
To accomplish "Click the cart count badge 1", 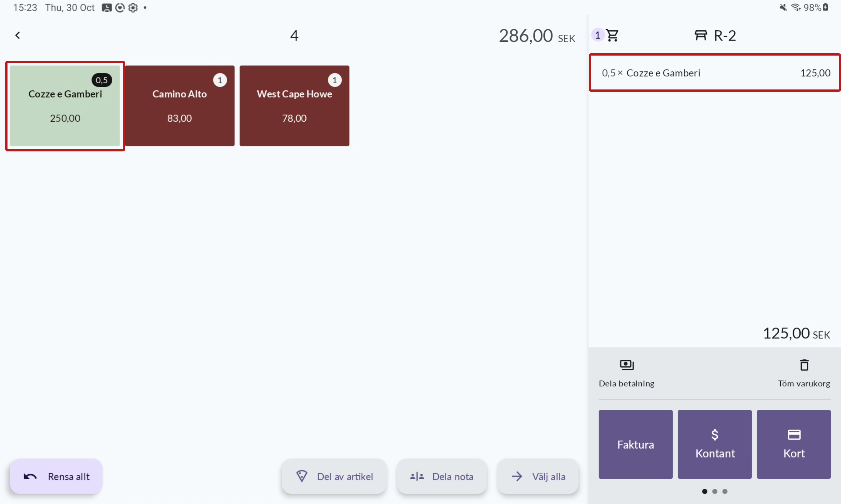I will click(x=598, y=35).
